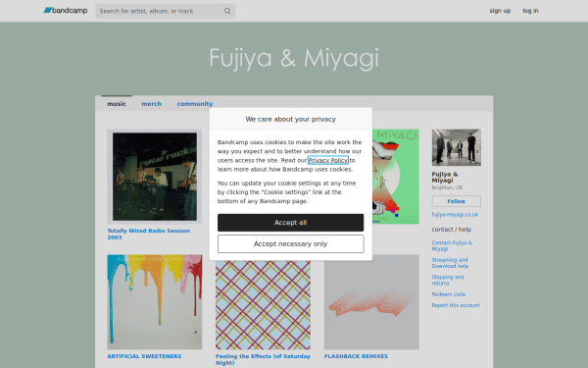Click Report this account link
Screen dimensions: 588x368
456,305
